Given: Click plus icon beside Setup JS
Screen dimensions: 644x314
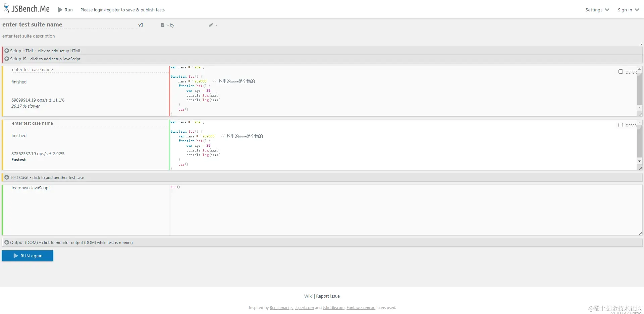Looking at the screenshot, I should 7,59.
